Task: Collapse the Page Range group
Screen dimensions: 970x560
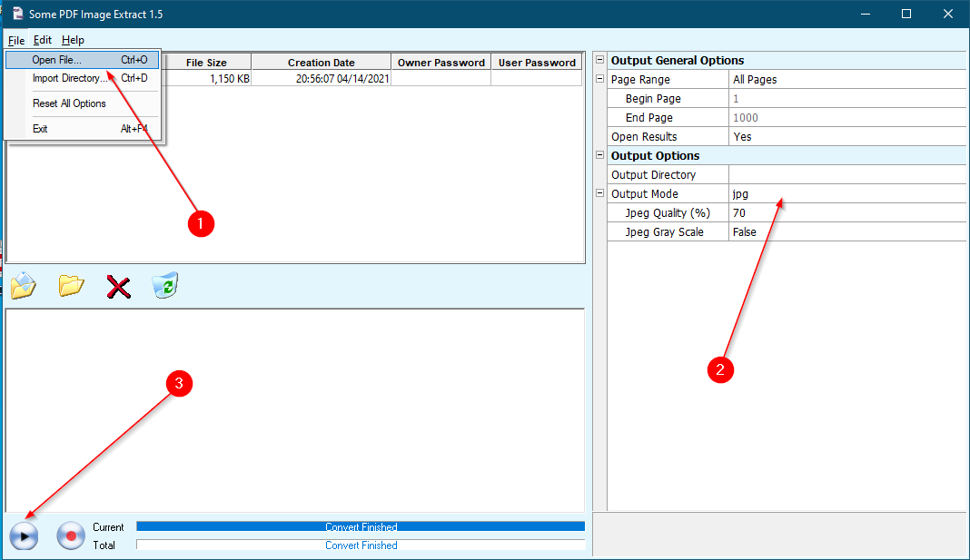Action: [599, 79]
